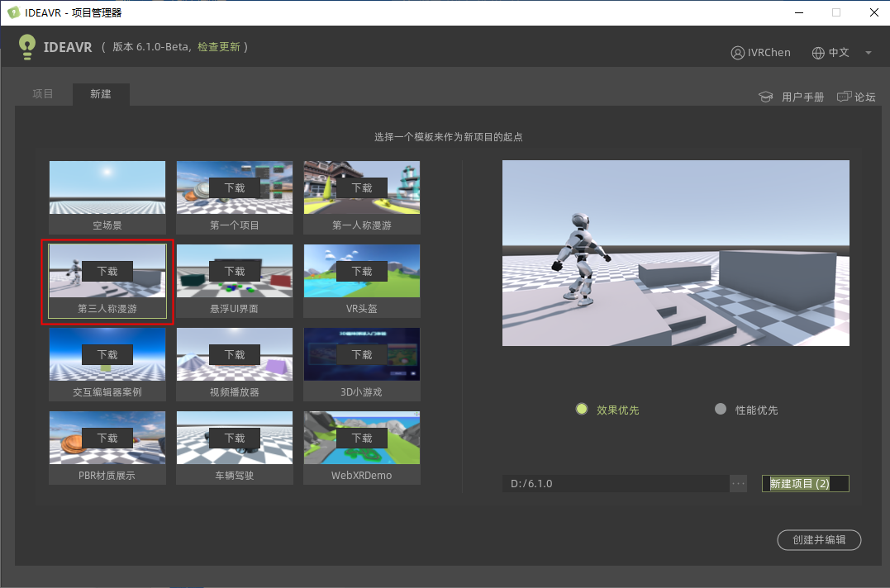This screenshot has height=588, width=890.
Task: Click the 用户手册 link text
Action: click(x=802, y=97)
